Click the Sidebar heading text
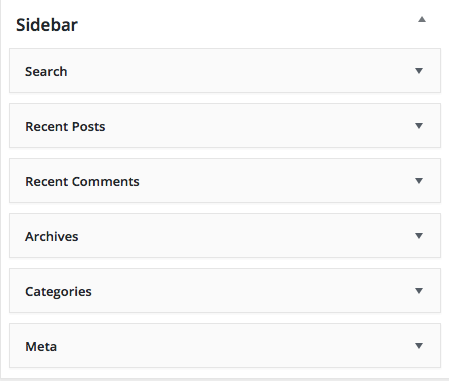The image size is (449, 381). [47, 25]
